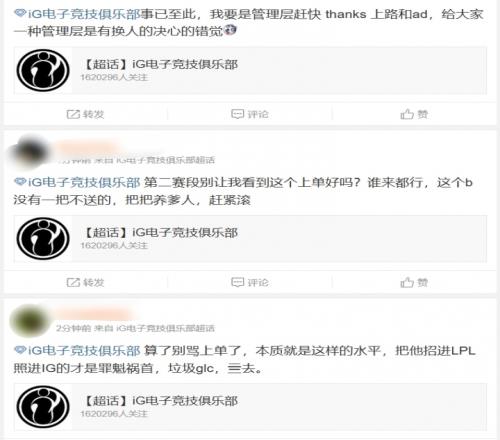The width and height of the screenshot is (500, 440).
Task: Open the 【超话】iG电子竞技俱乐部 card title in the third post
Action: 160,401
